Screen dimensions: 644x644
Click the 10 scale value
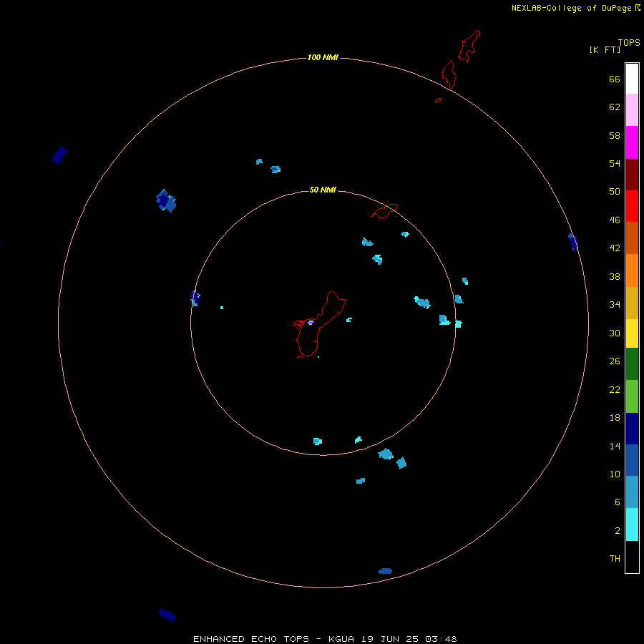(x=615, y=474)
